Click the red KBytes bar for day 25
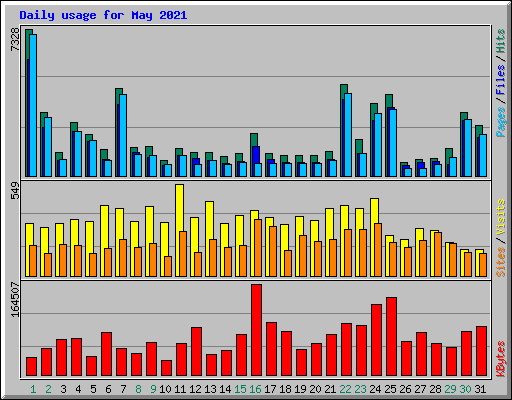512x400 pixels. [x=391, y=337]
